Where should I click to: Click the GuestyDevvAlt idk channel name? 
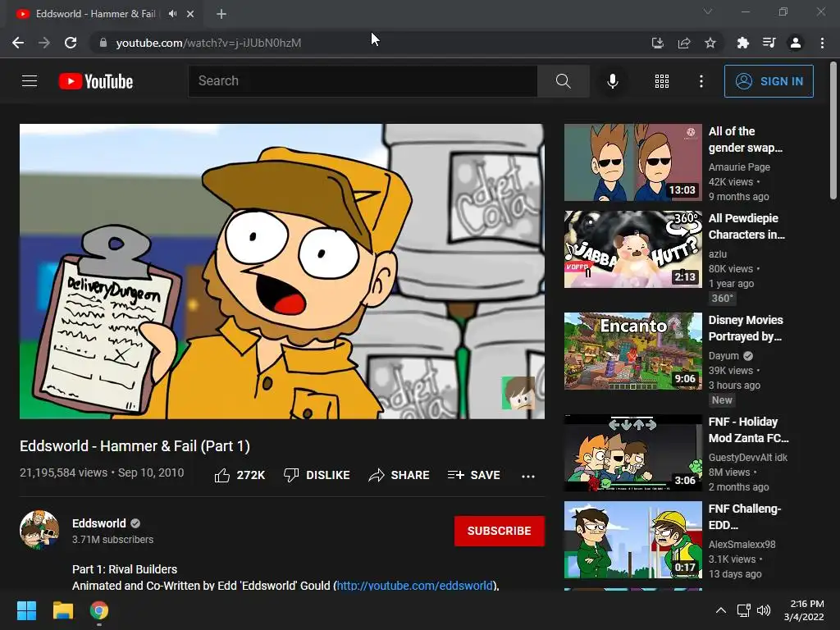coord(748,458)
